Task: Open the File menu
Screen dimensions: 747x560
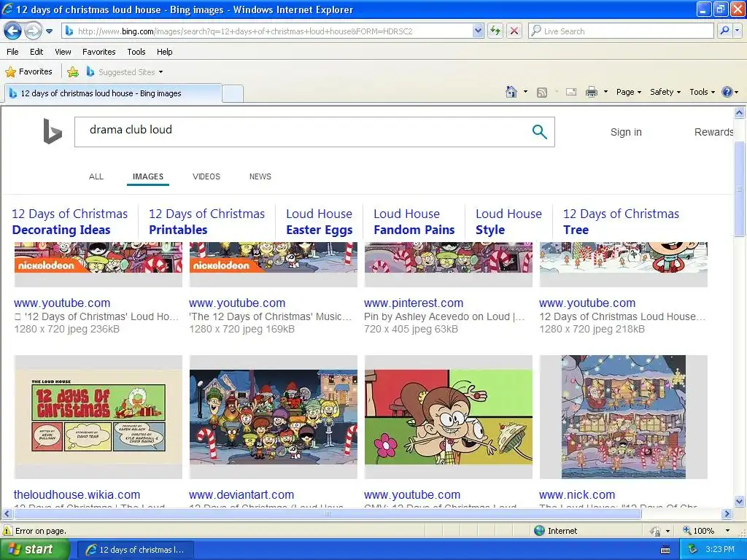Action: tap(12, 52)
